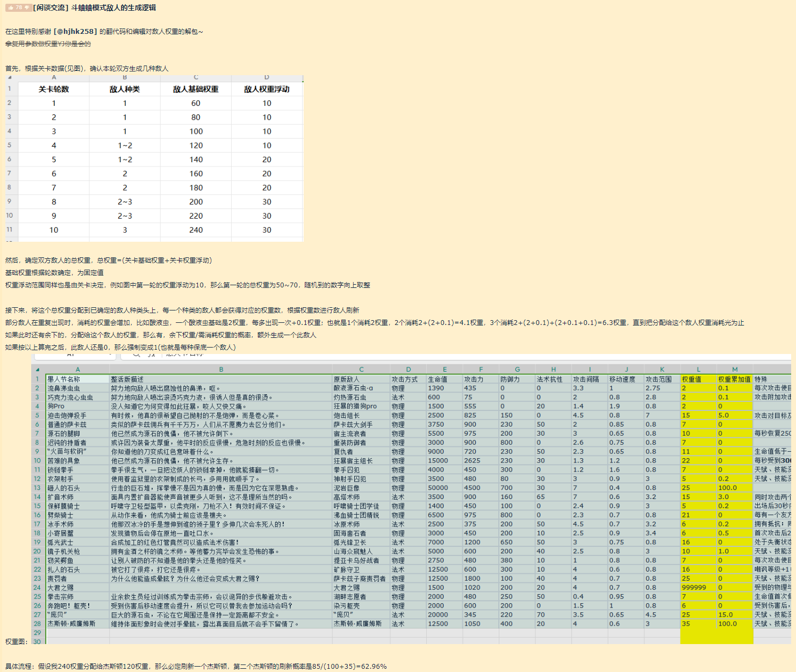This screenshot has width=796, height=672.
Task: Select the 攻击方式 header cell
Action: (408, 379)
